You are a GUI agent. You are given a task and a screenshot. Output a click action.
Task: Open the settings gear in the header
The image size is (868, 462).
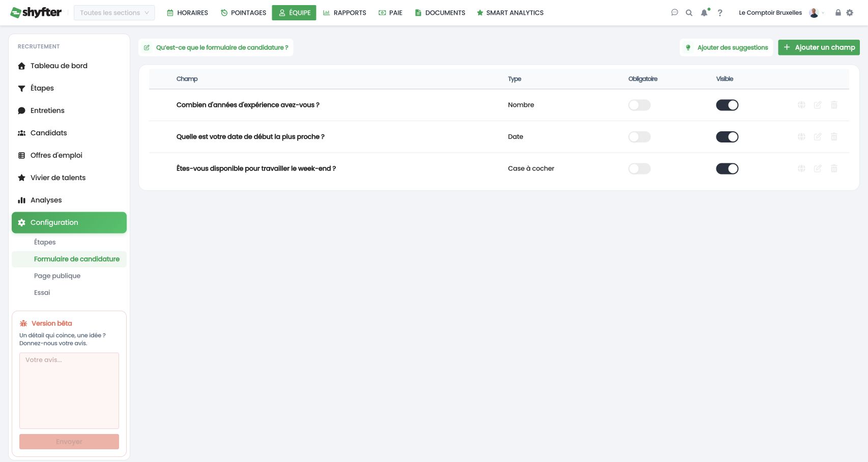pos(850,13)
